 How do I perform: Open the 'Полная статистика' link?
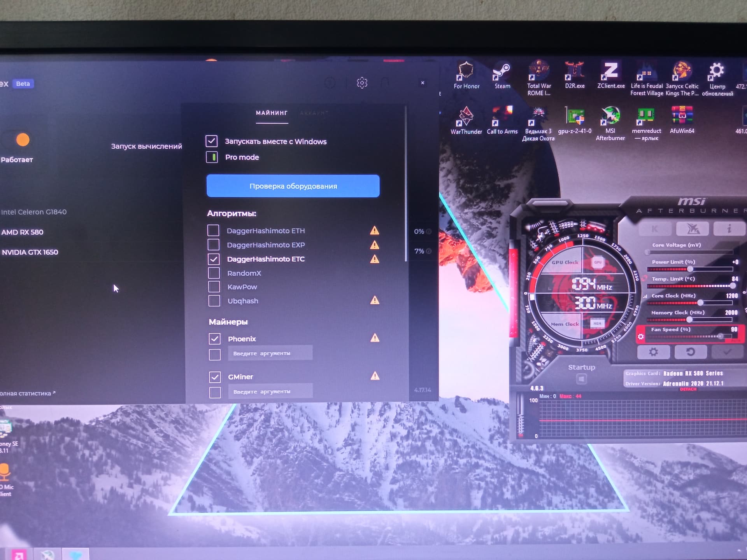[x=26, y=393]
